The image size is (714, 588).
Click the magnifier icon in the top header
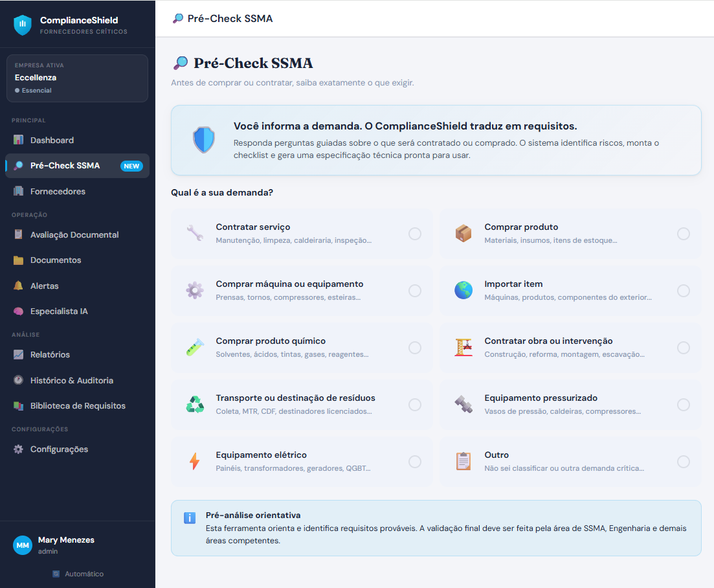coord(178,18)
